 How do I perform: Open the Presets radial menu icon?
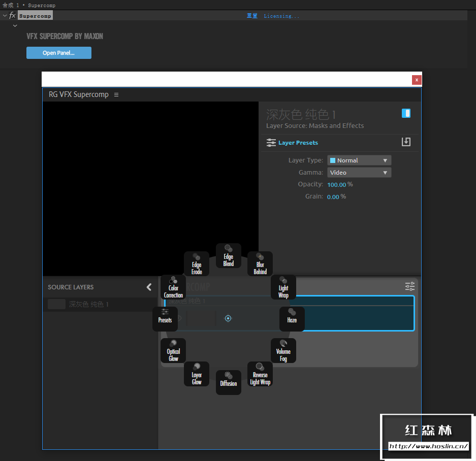click(x=165, y=318)
